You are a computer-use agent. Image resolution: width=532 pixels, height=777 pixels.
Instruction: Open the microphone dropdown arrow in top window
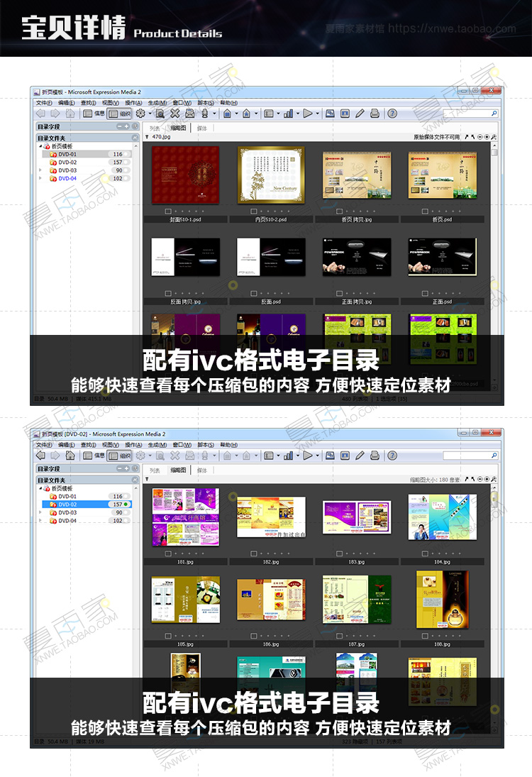(214, 114)
